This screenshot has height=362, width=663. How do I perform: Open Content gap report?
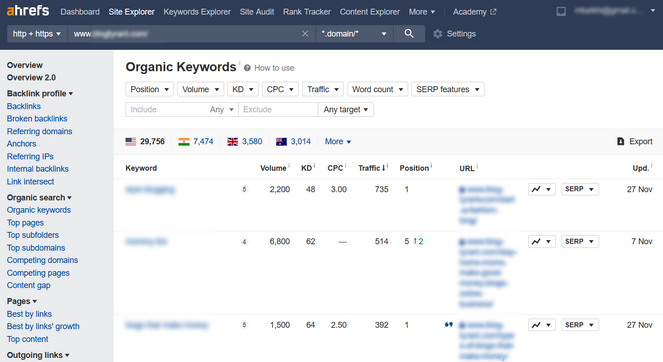click(x=28, y=285)
